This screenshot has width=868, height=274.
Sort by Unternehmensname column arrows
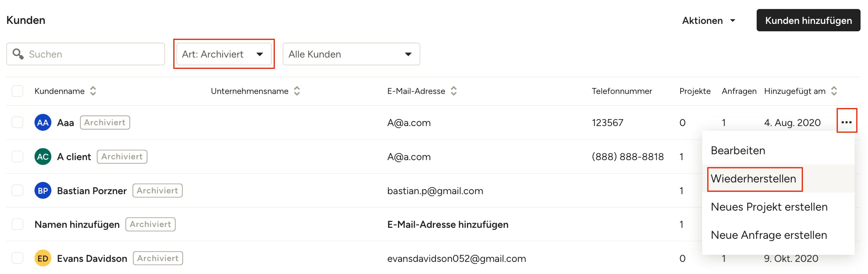tap(297, 91)
